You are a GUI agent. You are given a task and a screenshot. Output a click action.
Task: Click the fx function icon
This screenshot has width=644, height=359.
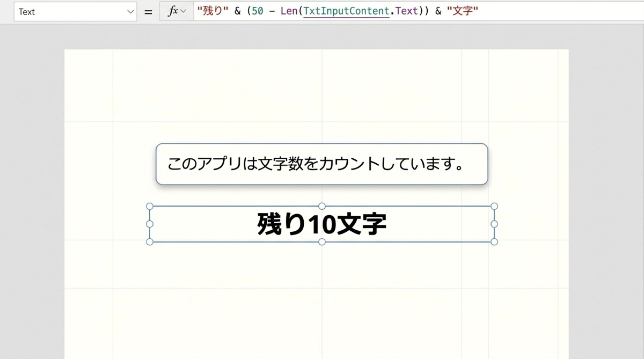pos(173,11)
